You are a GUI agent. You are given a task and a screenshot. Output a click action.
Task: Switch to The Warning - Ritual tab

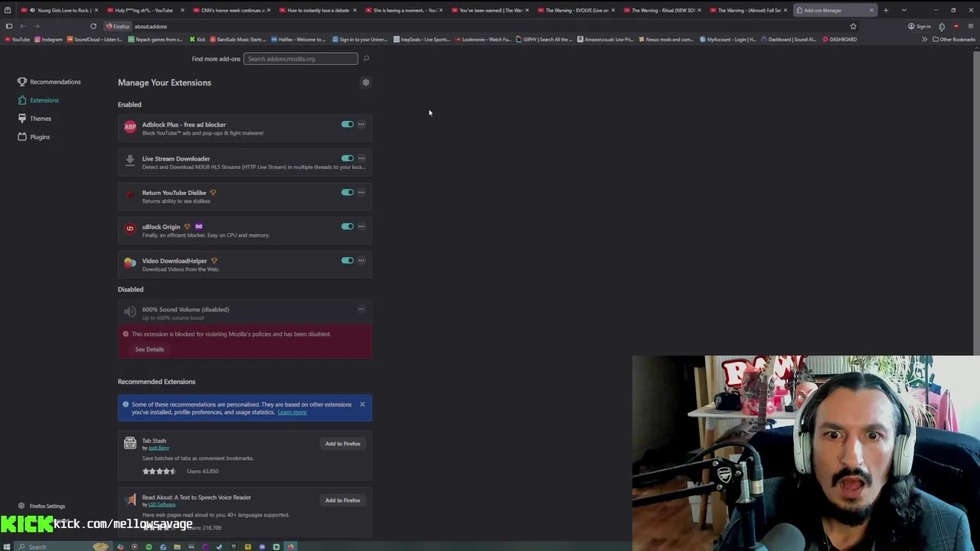click(660, 10)
